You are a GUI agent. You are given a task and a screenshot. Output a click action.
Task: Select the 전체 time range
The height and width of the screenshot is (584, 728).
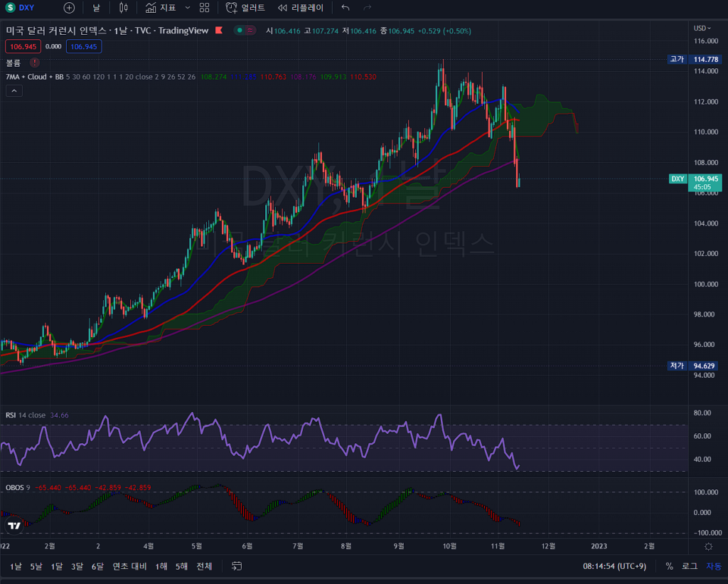[204, 566]
